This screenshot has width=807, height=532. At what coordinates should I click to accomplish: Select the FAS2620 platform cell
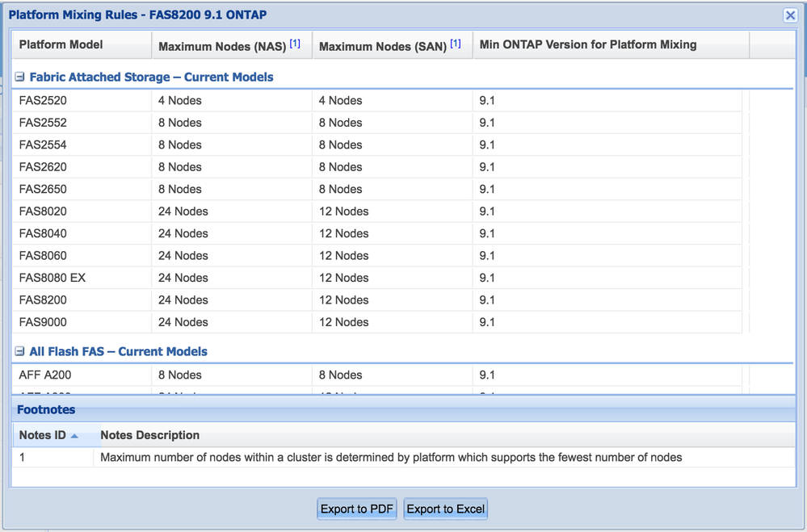click(82, 166)
